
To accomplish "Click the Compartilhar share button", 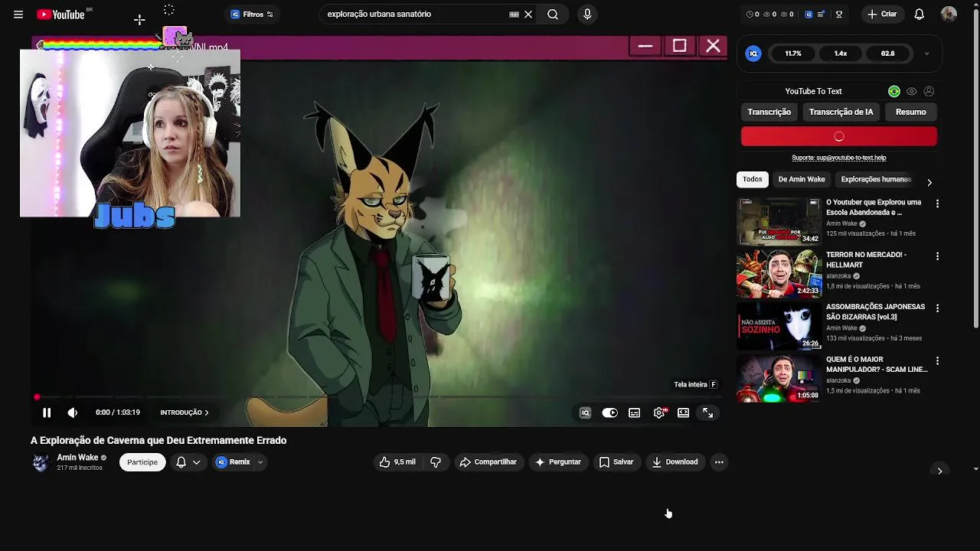I will (x=488, y=462).
